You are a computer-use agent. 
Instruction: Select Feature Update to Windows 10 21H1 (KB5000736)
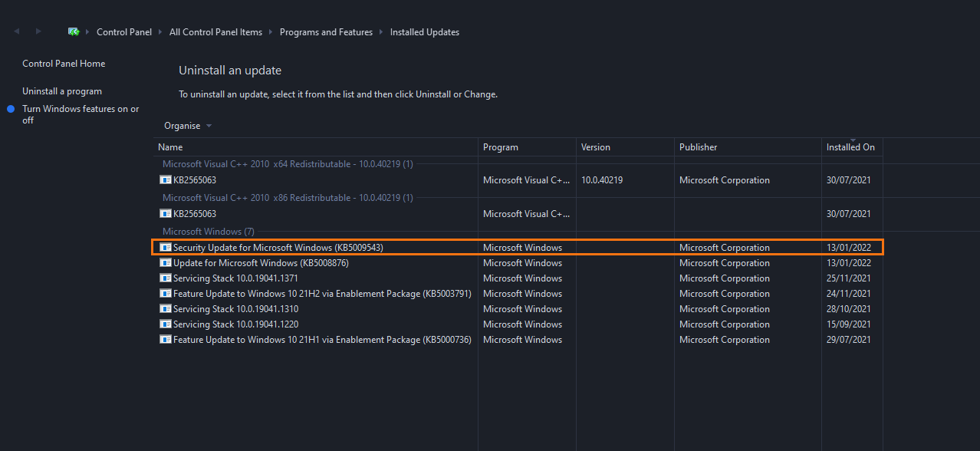click(518, 340)
